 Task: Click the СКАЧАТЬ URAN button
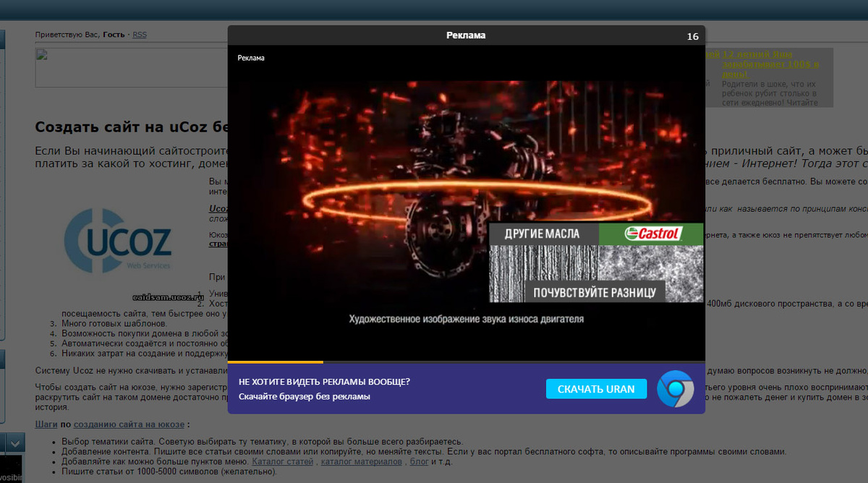tap(595, 389)
